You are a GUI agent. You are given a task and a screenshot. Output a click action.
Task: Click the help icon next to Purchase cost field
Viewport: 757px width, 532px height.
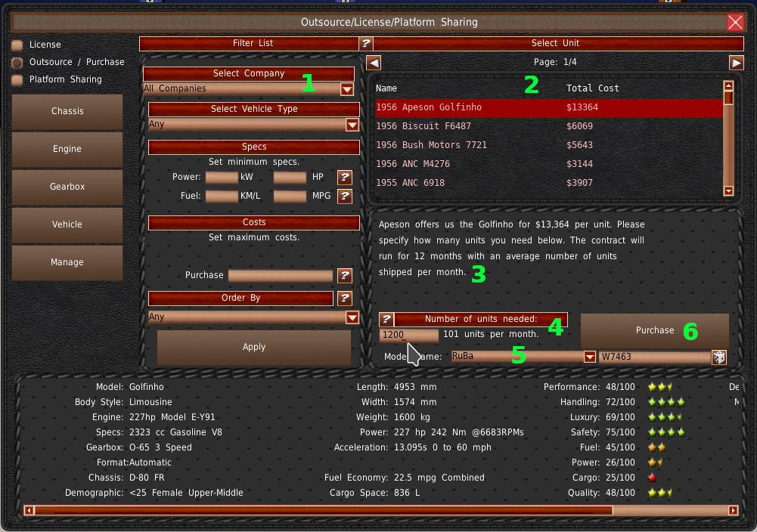coord(345,276)
